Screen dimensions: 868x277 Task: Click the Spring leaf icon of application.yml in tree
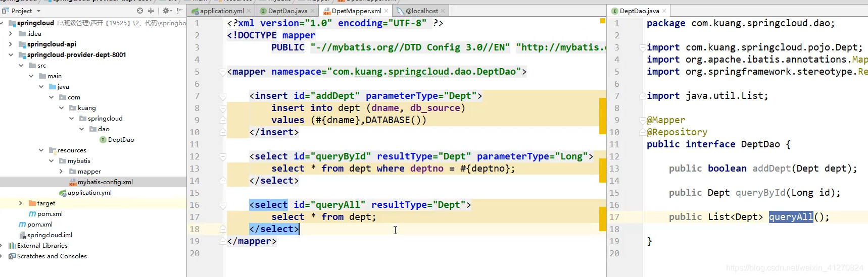tap(63, 193)
